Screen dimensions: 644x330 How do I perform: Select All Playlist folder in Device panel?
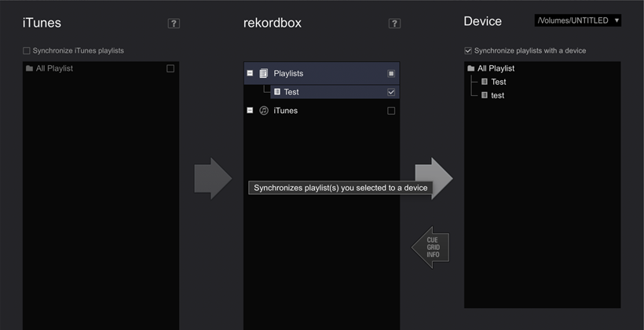[496, 68]
